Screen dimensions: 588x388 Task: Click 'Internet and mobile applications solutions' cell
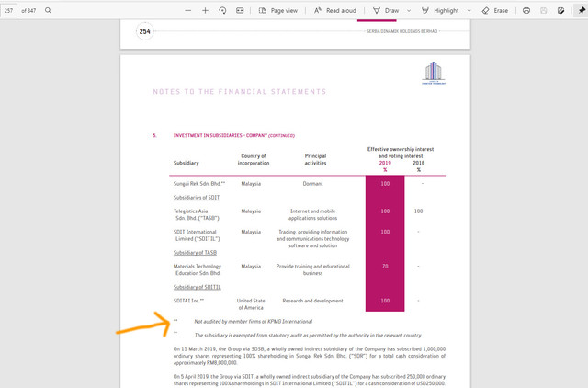pyautogui.click(x=312, y=214)
